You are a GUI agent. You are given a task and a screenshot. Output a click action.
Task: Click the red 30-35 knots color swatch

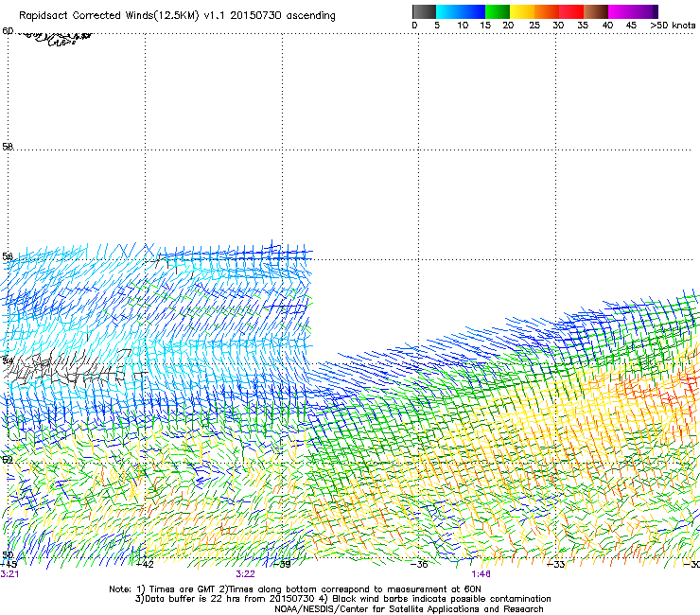(571, 11)
